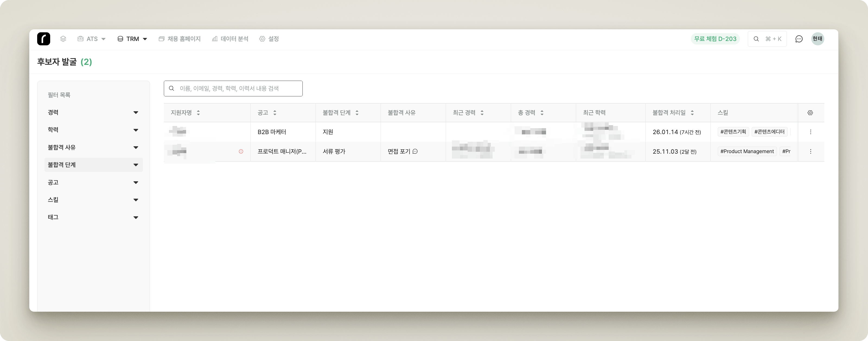This screenshot has height=341, width=868.
Task: Open the chat messages icon
Action: (x=799, y=39)
